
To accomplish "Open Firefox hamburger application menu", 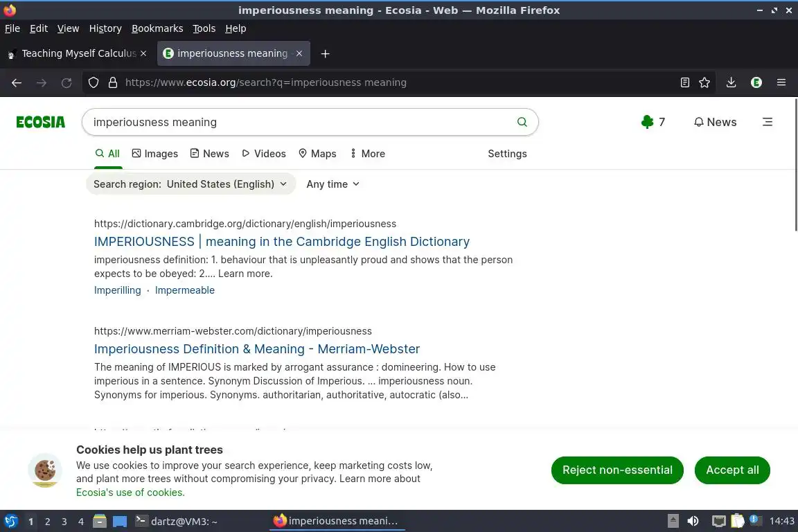I will pos(781,82).
